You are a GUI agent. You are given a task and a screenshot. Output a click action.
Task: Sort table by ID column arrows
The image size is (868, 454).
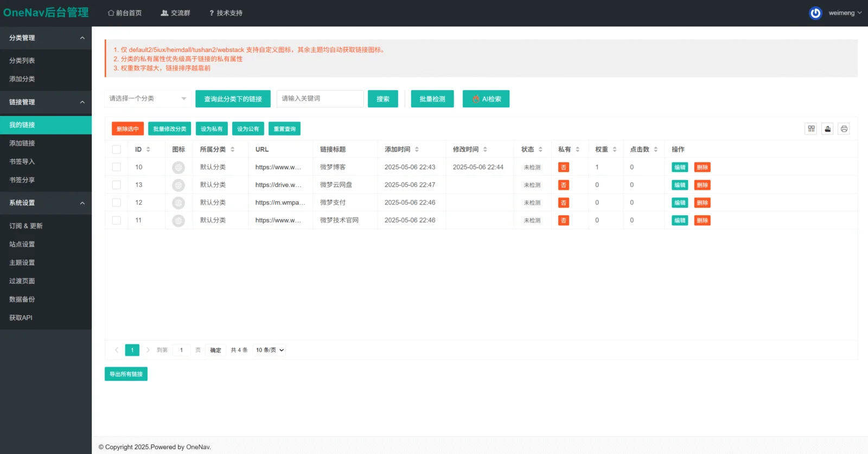[x=148, y=149]
